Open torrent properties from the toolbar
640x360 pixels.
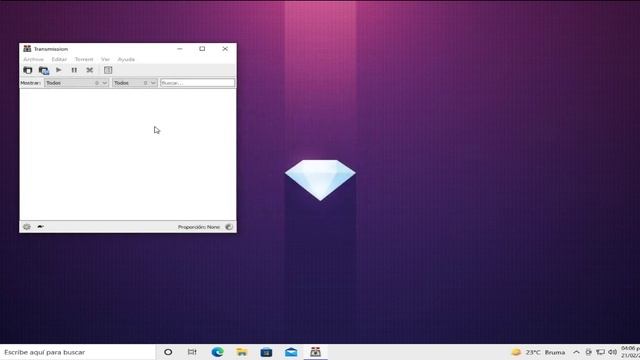[x=108, y=70]
